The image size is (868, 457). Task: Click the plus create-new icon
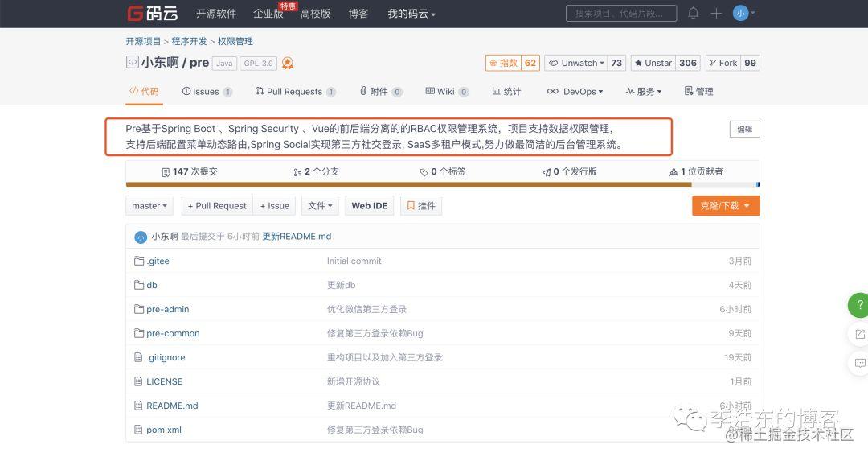click(x=716, y=14)
